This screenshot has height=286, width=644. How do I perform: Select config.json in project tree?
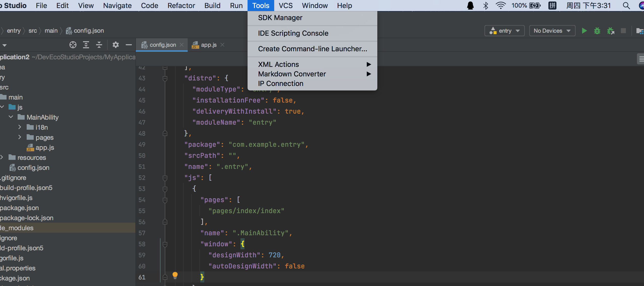[29, 168]
